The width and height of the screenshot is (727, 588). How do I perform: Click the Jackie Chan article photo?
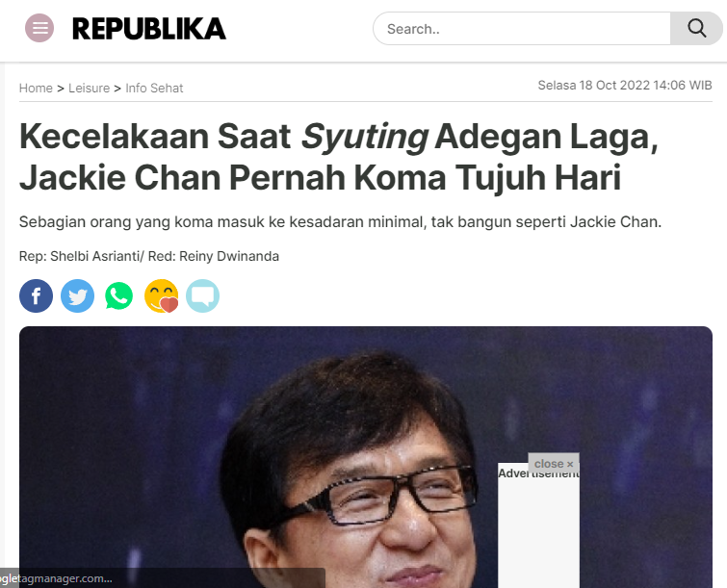tap(365, 457)
